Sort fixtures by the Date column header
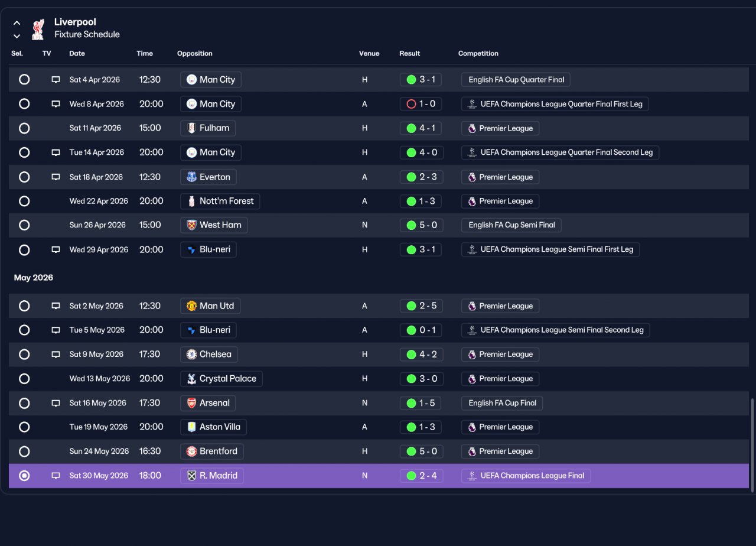Image resolution: width=756 pixels, height=546 pixels. click(x=77, y=53)
